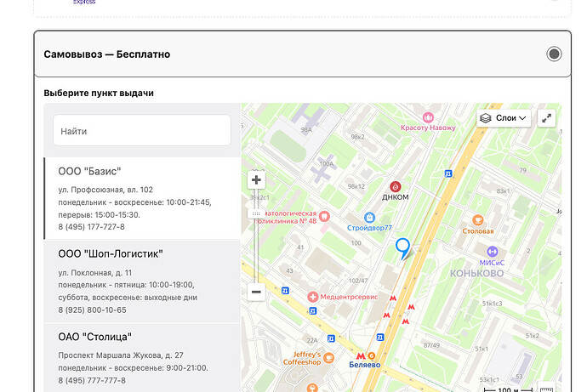Click the Красоту Навожу pink icon
587x392 pixels.
point(428,117)
